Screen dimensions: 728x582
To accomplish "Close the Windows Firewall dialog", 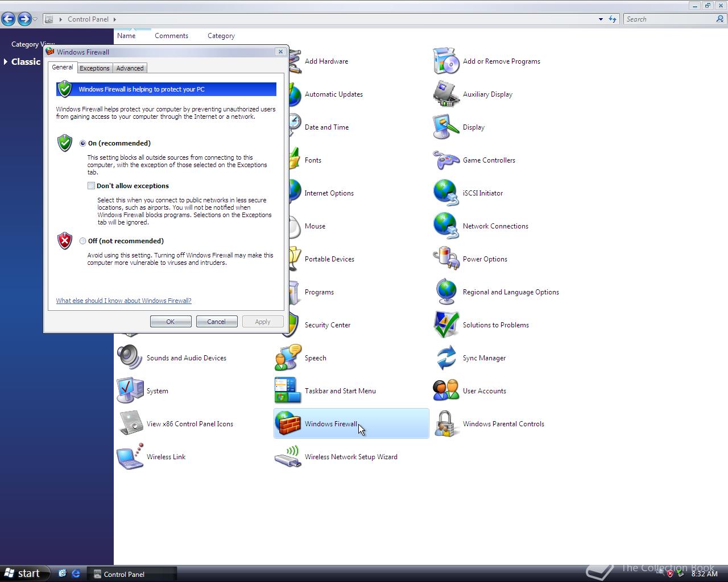I will [x=280, y=51].
